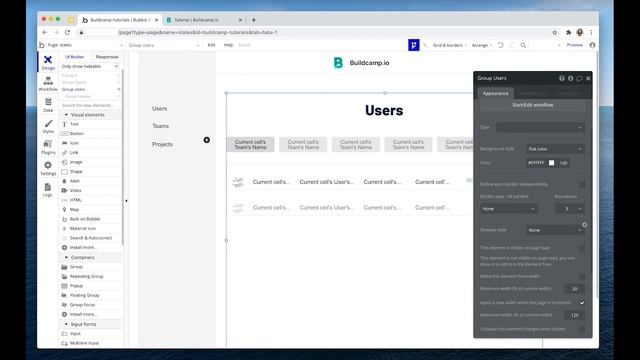The image size is (640, 360).
Task: Select the Alert element tool
Action: (75, 181)
